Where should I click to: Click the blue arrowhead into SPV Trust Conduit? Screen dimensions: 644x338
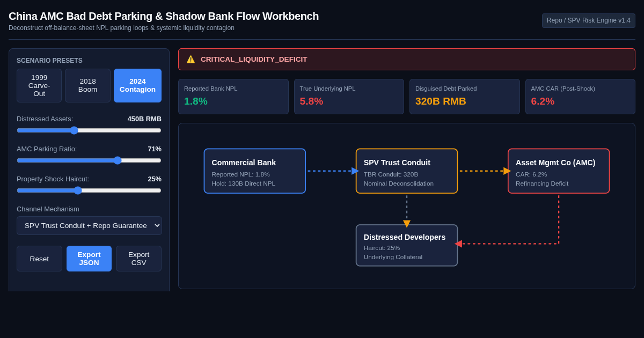tap(355, 171)
